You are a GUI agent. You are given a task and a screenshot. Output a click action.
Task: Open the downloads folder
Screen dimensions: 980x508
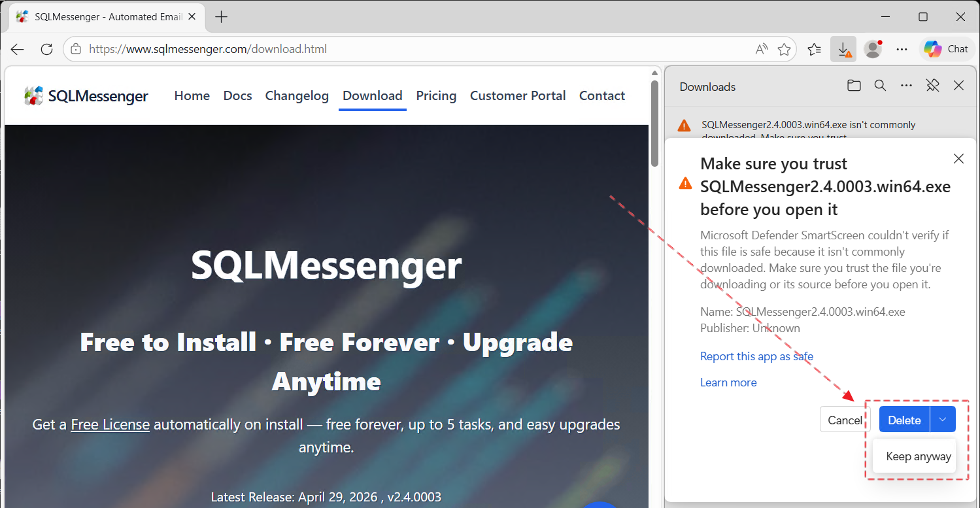click(x=854, y=86)
